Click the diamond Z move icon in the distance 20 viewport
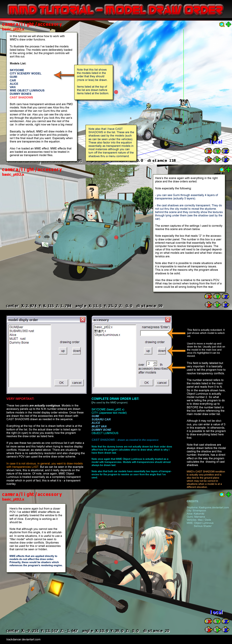Viewport: 232px width, 644px height. (x=226, y=630)
